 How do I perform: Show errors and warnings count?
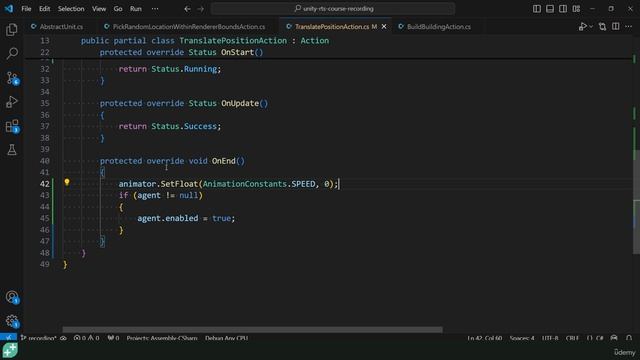[x=86, y=338]
